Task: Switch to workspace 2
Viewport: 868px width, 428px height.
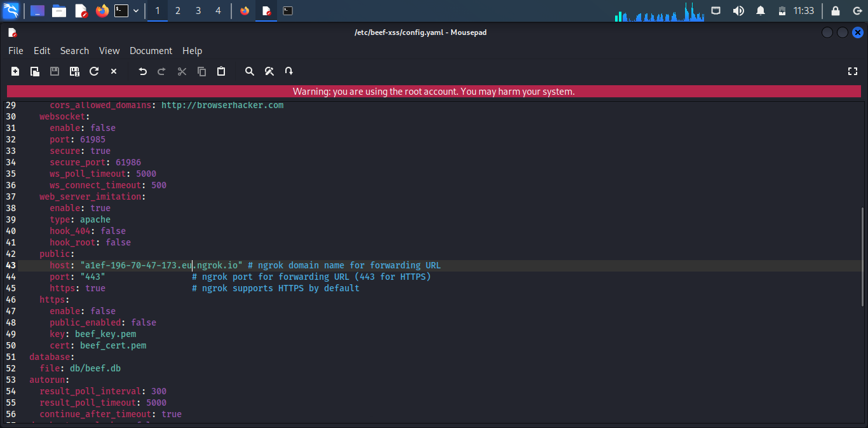Action: (x=177, y=10)
